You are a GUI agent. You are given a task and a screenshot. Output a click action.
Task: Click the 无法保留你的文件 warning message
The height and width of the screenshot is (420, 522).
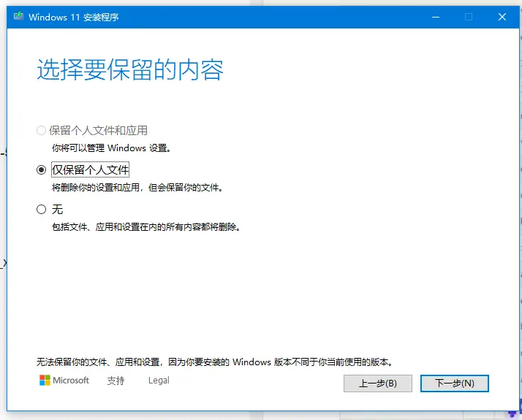coord(215,362)
